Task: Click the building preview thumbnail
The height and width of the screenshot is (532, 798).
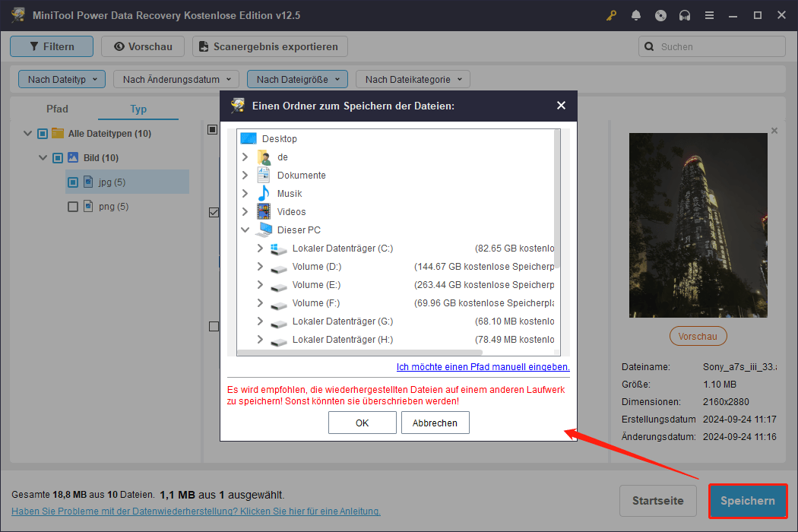Action: click(698, 225)
